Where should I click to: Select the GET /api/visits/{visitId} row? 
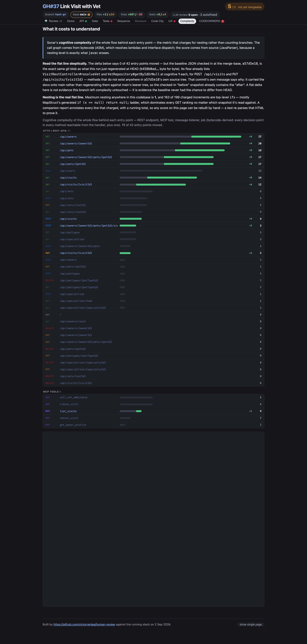(153, 185)
